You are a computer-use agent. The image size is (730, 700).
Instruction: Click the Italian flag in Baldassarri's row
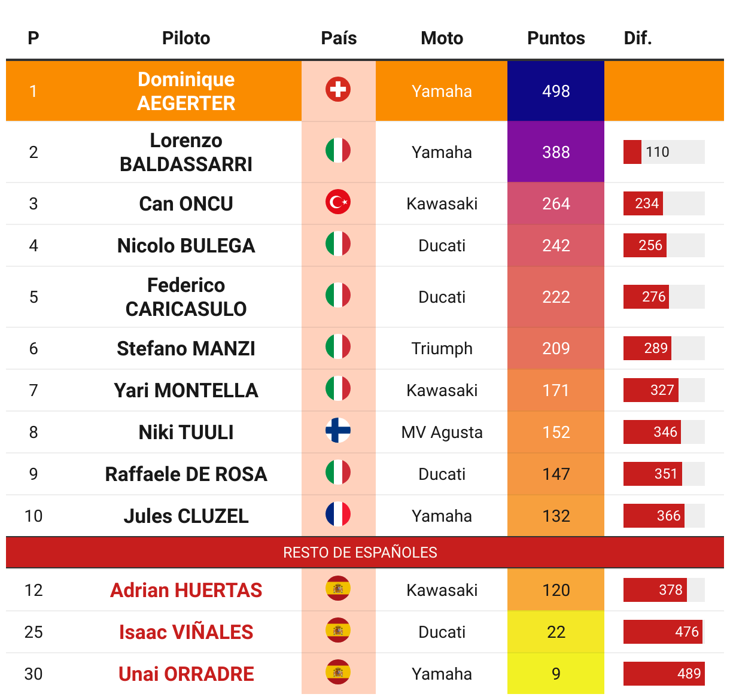point(338,151)
